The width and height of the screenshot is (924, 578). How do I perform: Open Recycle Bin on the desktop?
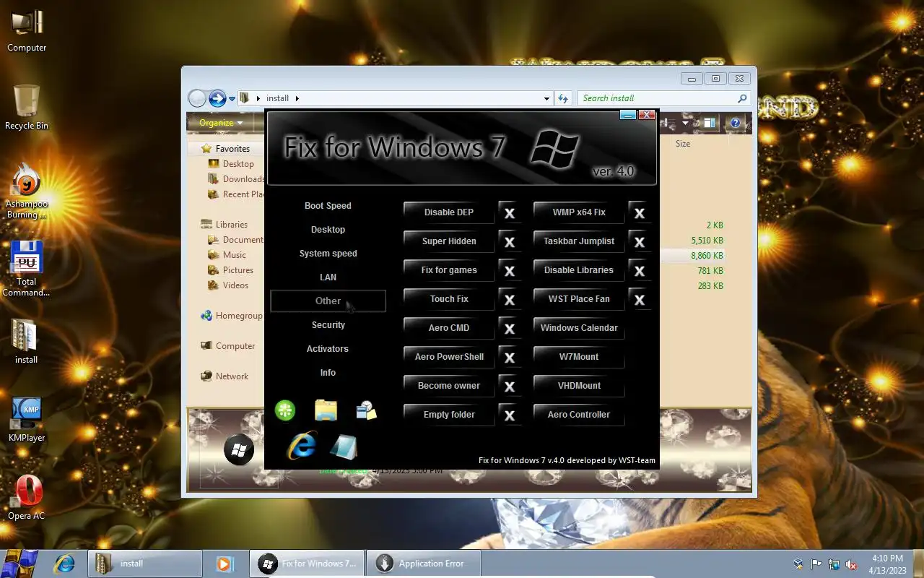(27, 107)
